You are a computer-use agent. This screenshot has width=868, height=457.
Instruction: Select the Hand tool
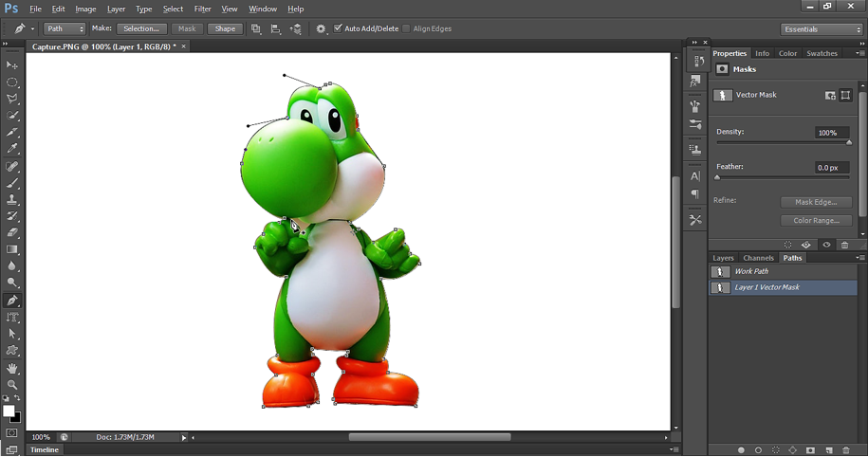point(11,368)
